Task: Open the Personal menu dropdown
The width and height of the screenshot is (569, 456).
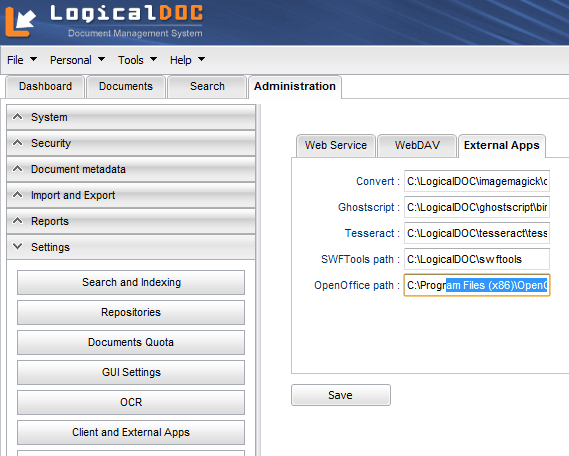Action: [77, 60]
